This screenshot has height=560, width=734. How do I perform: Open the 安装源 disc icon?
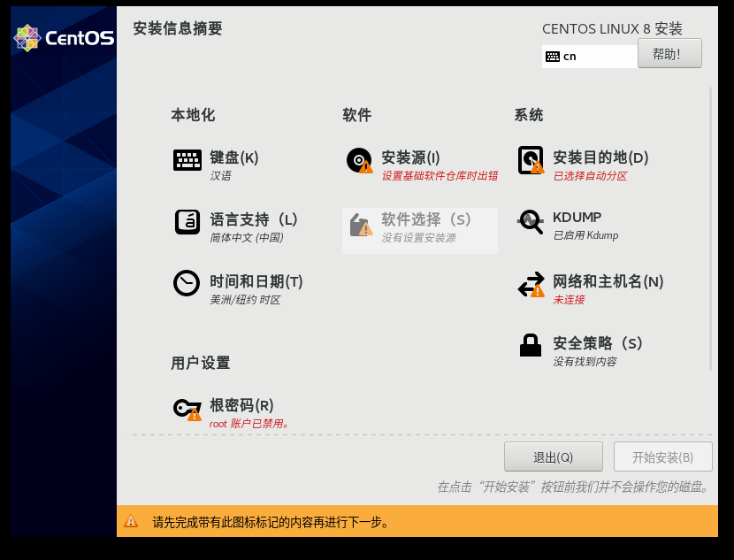pyautogui.click(x=359, y=160)
